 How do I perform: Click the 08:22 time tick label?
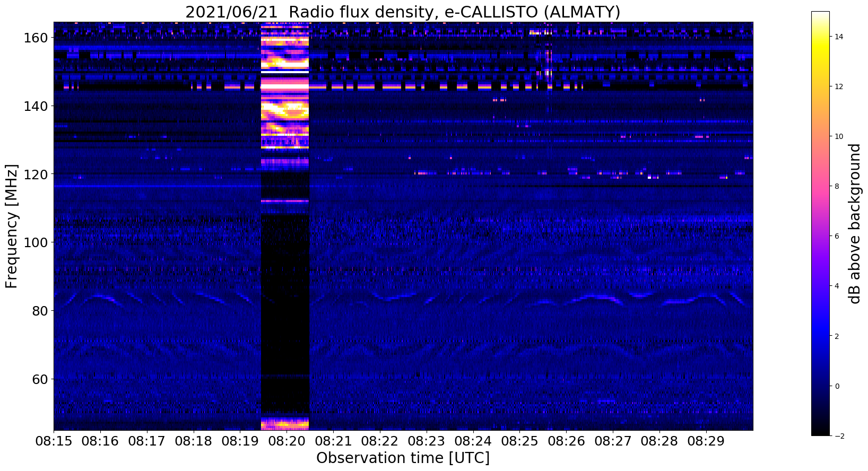tap(380, 441)
